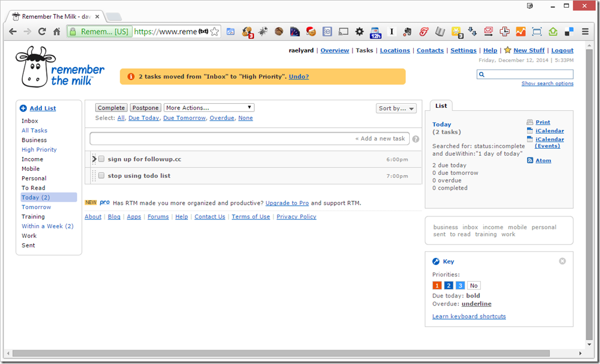Click the blue plus icon beside Add List
This screenshot has height=364, width=600.
[x=23, y=108]
